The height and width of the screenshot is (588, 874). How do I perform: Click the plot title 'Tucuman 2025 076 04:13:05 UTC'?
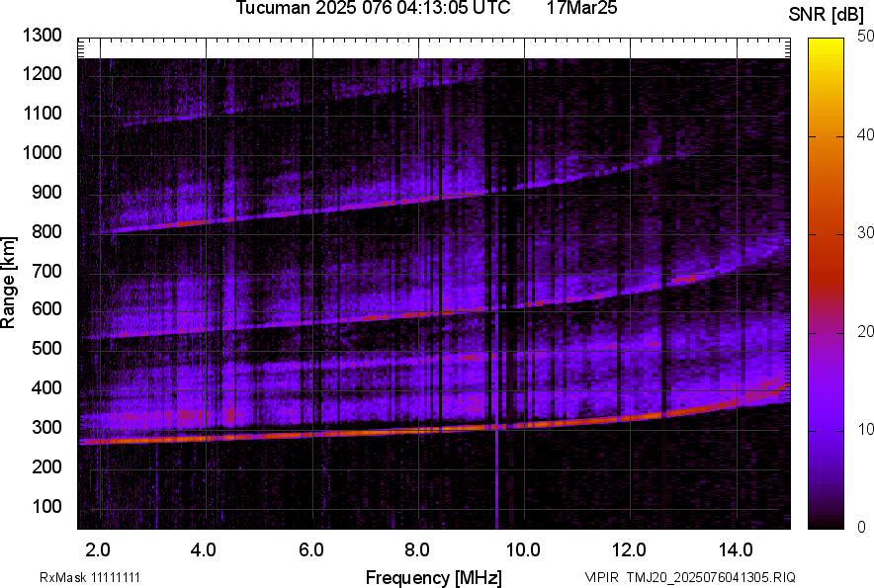[x=373, y=7]
